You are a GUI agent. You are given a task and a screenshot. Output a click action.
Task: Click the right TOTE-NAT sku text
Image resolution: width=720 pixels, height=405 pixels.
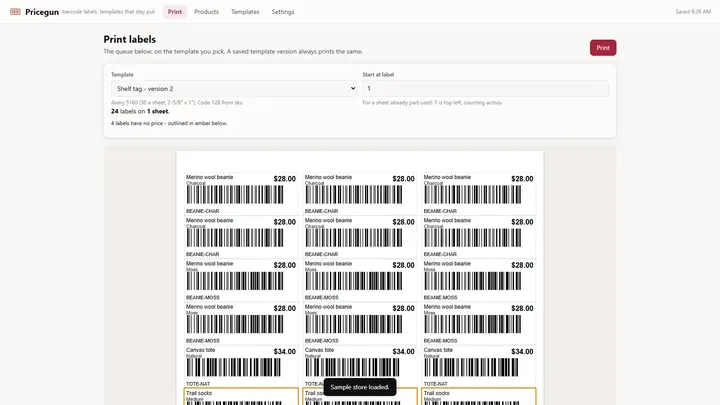435,384
